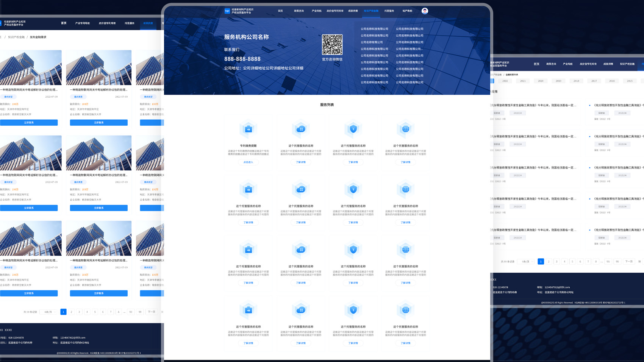644x362 pixels.
Task: Click the briefcase icon in the bottom service row
Action: pos(249,311)
